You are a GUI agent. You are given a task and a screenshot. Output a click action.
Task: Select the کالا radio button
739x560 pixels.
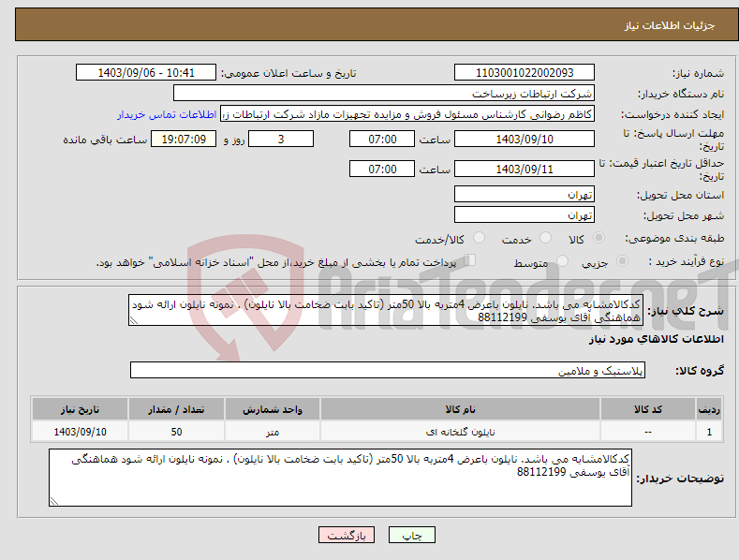pyautogui.click(x=599, y=238)
